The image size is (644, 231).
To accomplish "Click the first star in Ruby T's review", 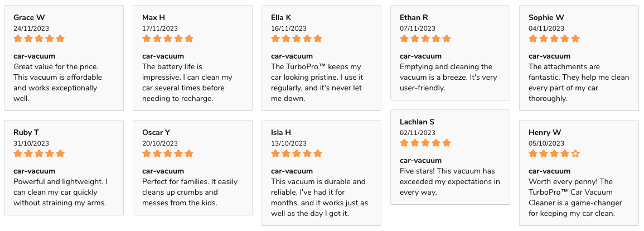I will click(x=18, y=154).
